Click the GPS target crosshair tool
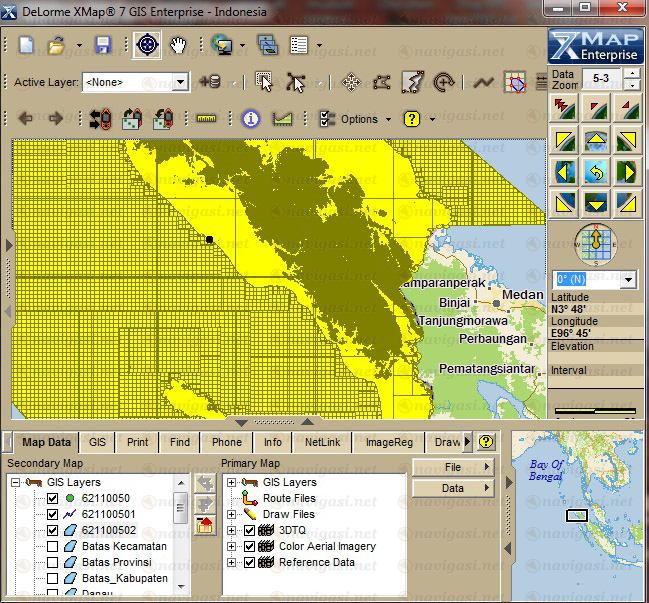The width and height of the screenshot is (649, 603). [x=147, y=45]
